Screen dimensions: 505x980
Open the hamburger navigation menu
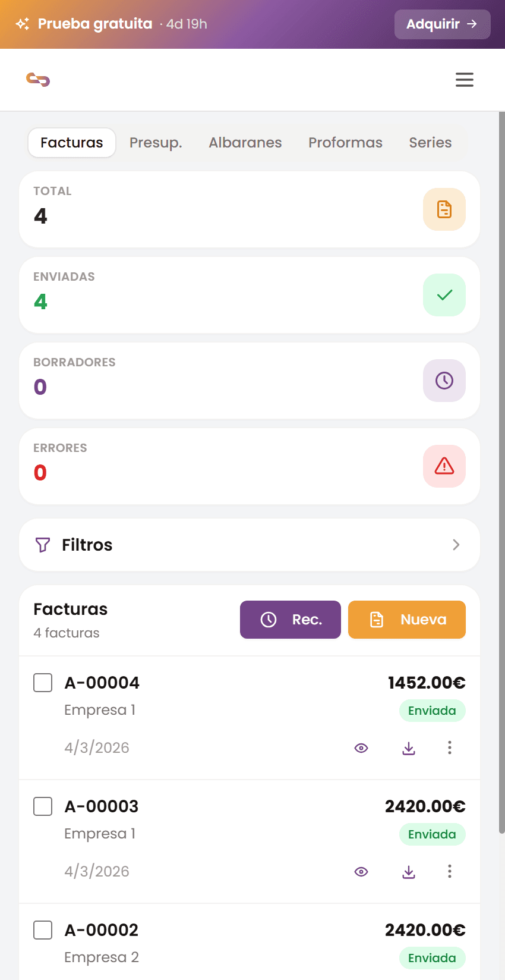464,80
